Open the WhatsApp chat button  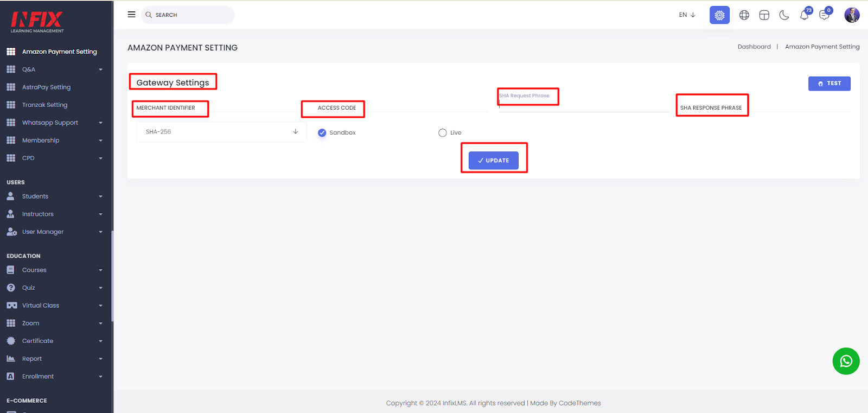[x=846, y=361]
